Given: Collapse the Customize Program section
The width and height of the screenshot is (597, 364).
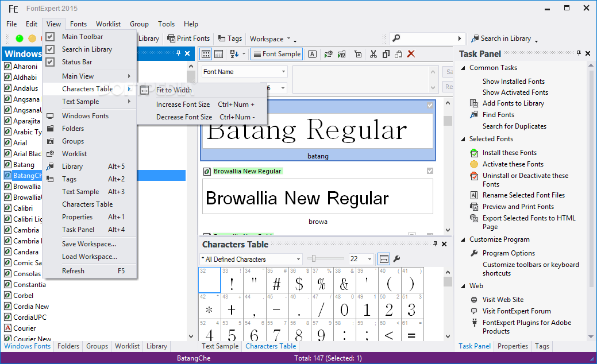Looking at the screenshot, I should pos(463,239).
